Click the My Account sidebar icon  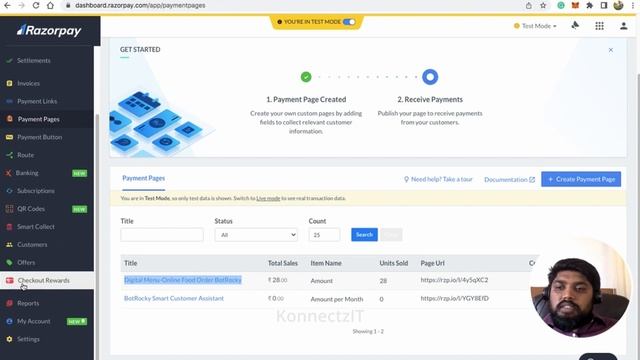click(x=9, y=321)
